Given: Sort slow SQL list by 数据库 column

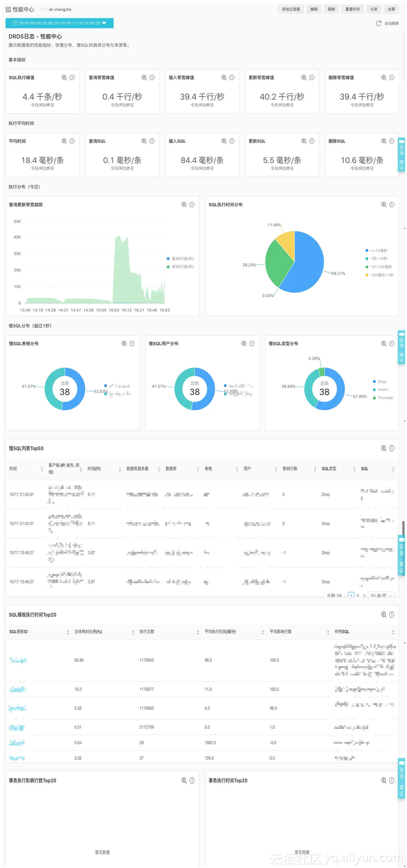Looking at the screenshot, I should (x=198, y=469).
